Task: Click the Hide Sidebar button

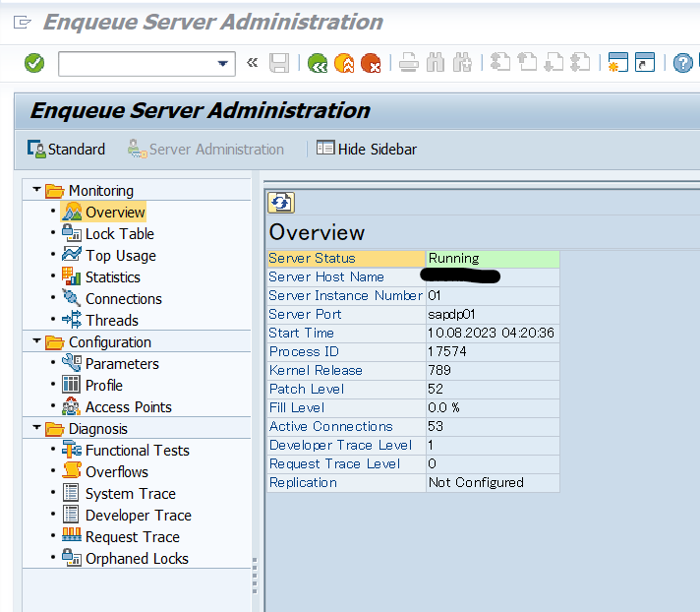Action: (366, 150)
